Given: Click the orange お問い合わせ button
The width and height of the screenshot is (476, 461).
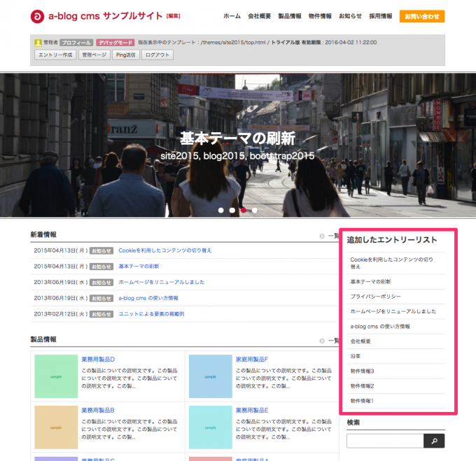Looking at the screenshot, I should (422, 16).
